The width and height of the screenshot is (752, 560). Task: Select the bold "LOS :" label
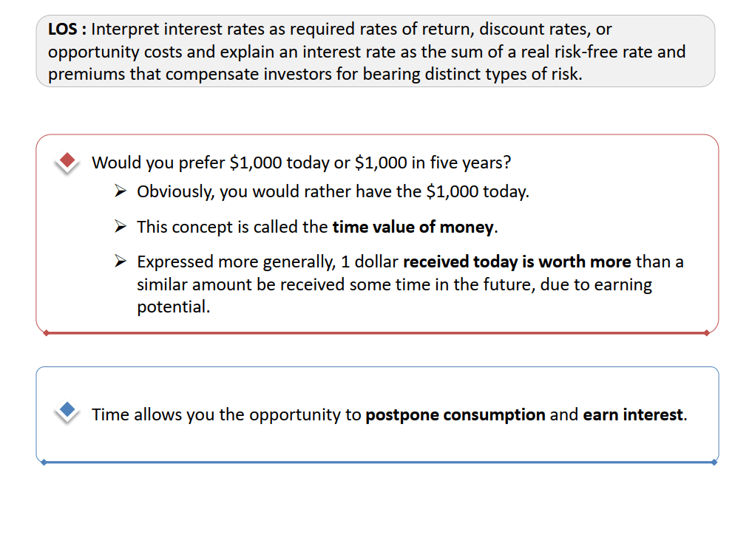click(x=67, y=30)
